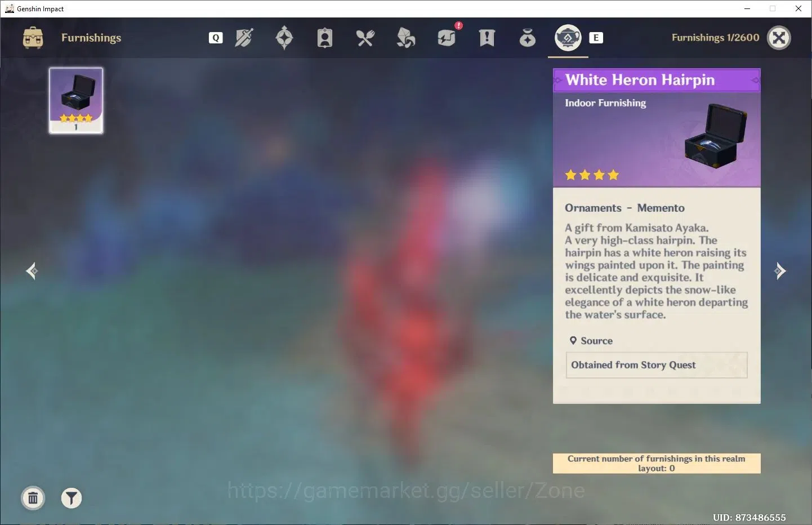The image size is (812, 525).
Task: Click the Indoor Furnishing label
Action: click(x=605, y=103)
